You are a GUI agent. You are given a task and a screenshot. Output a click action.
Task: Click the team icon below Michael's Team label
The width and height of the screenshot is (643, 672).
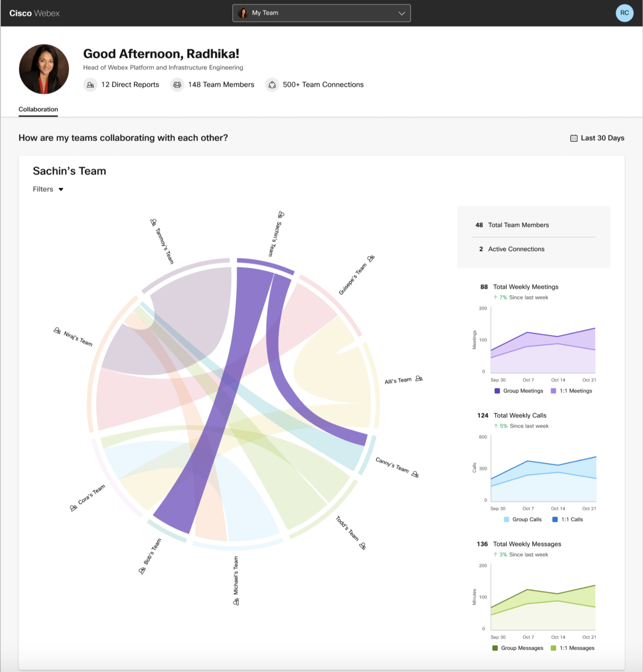236,602
